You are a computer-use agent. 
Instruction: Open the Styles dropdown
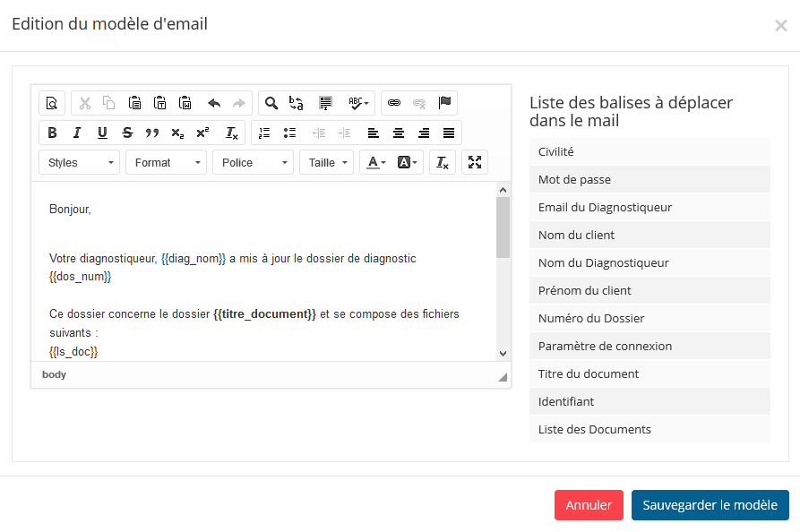(79, 163)
